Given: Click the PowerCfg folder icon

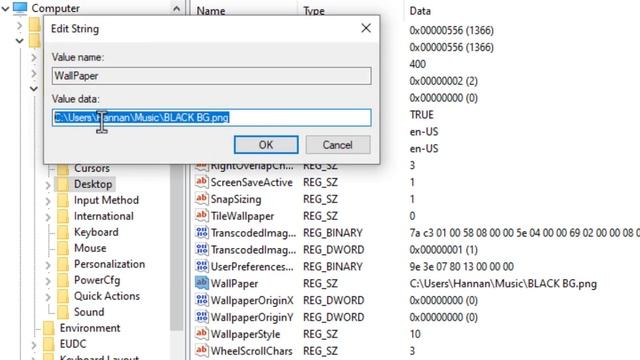Looking at the screenshot, I should click(x=63, y=280).
